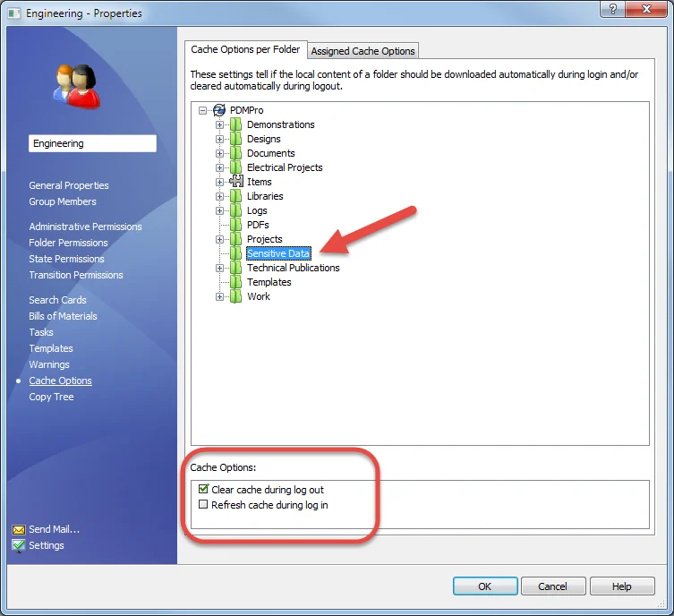Open State Permissions page
The width and height of the screenshot is (674, 616).
(66, 259)
